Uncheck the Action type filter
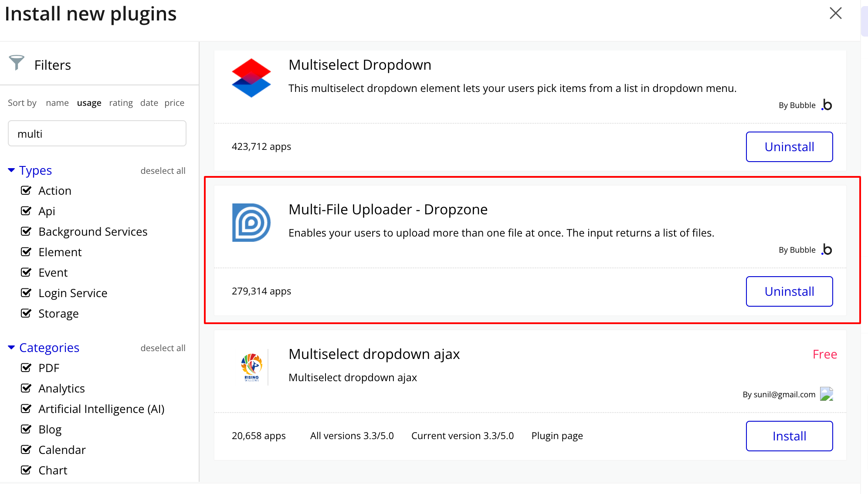The height and width of the screenshot is (494, 868). [26, 190]
